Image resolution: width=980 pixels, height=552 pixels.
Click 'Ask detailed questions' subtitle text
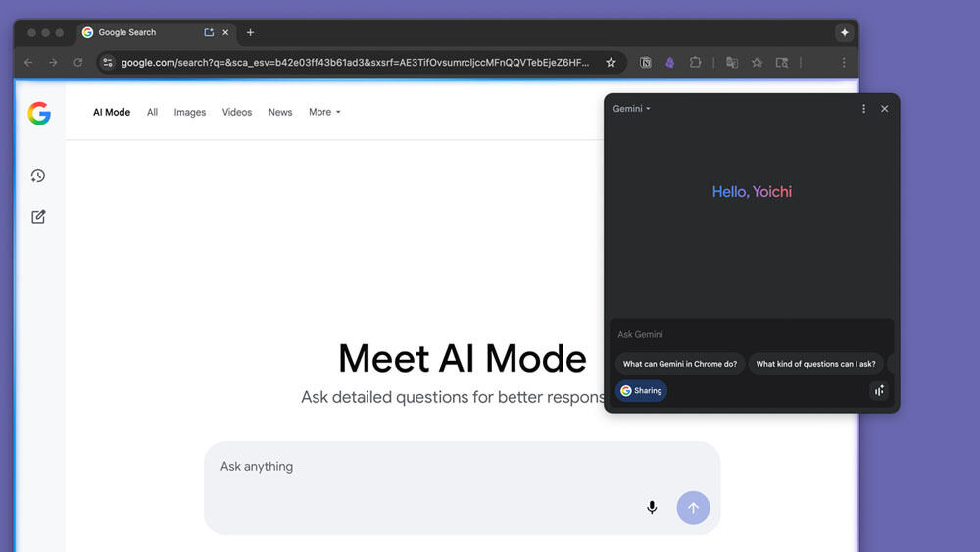point(453,397)
